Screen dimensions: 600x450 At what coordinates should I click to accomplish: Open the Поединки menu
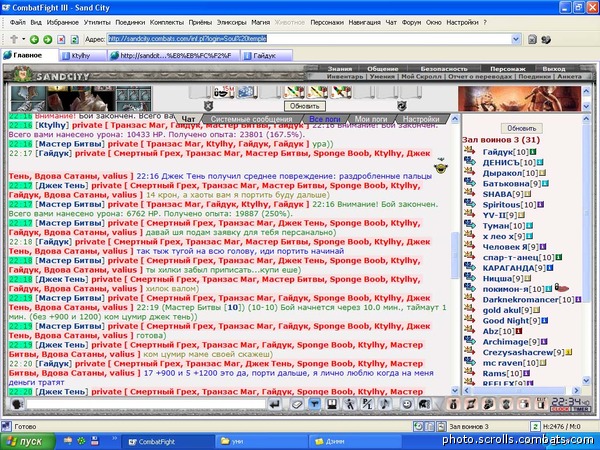click(x=130, y=22)
